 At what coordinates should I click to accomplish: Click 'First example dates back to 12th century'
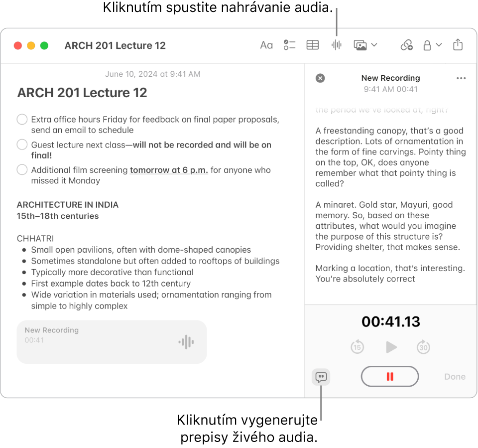(x=111, y=284)
